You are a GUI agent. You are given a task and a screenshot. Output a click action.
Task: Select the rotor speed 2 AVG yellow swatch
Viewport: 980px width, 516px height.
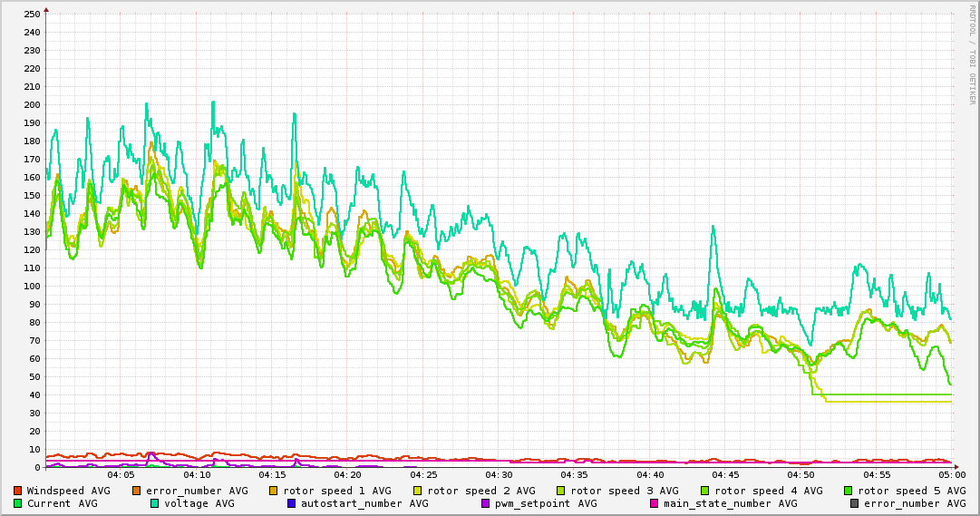pos(418,491)
